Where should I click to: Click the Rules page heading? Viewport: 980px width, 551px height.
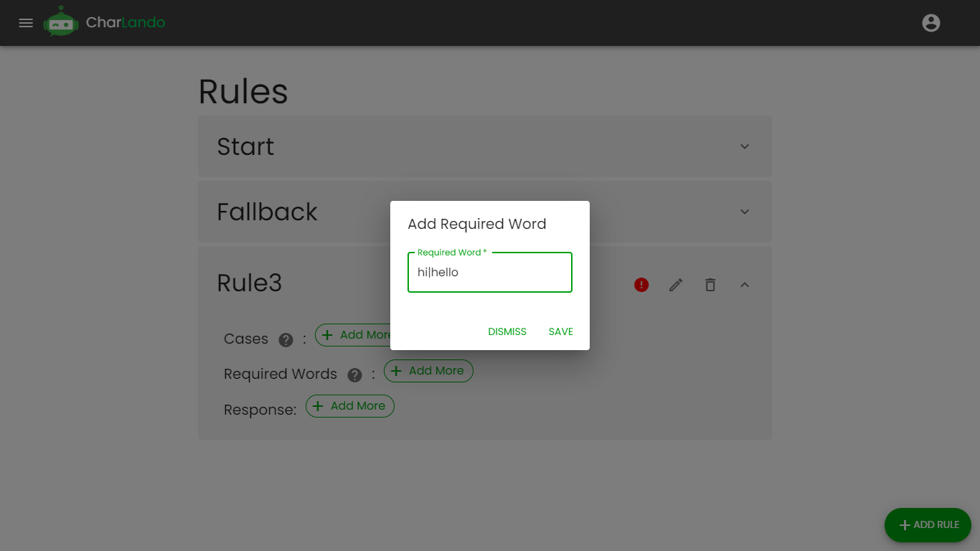click(x=243, y=92)
